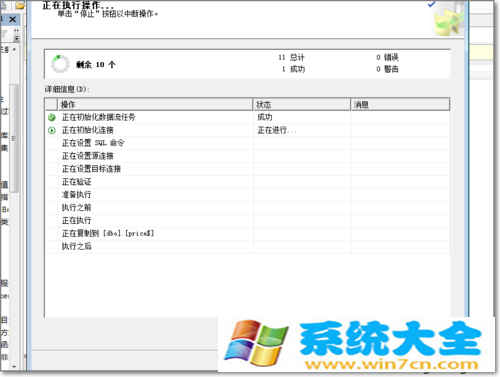Click the 0 警告 counter
Image resolution: width=500 pixels, height=377 pixels.
387,69
